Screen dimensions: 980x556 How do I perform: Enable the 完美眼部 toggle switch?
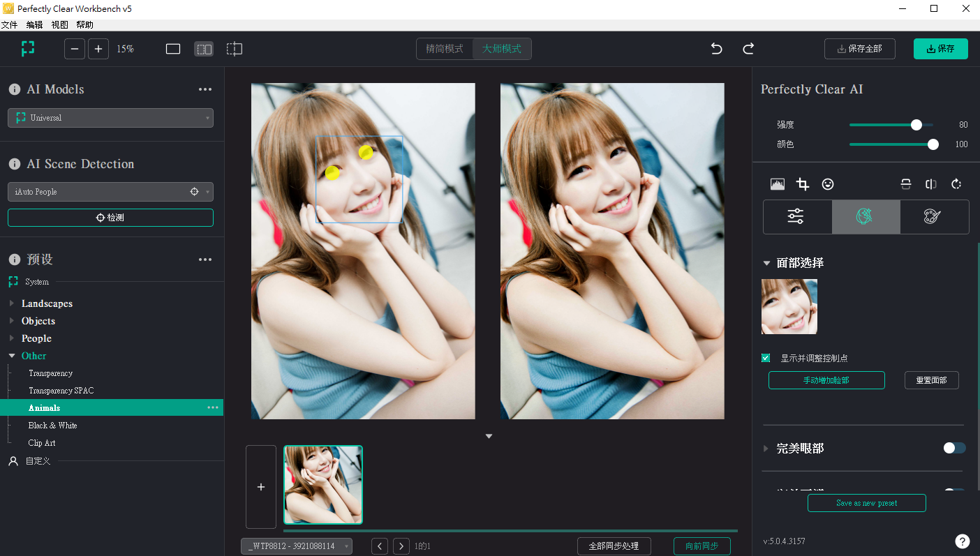click(954, 448)
